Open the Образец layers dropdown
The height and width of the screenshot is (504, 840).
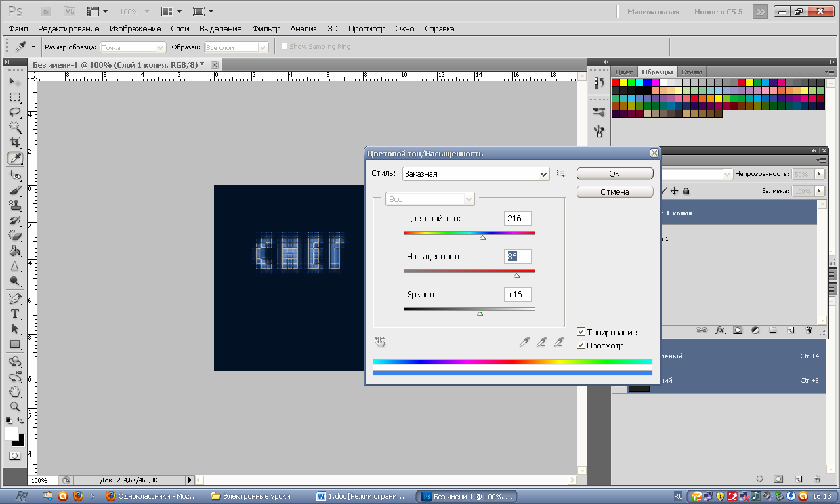[x=236, y=47]
